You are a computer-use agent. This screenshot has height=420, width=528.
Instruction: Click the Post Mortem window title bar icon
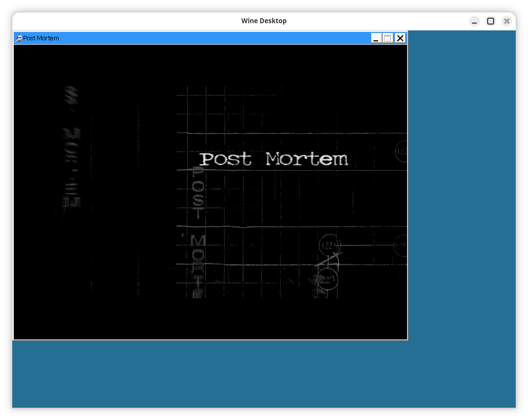coord(18,38)
